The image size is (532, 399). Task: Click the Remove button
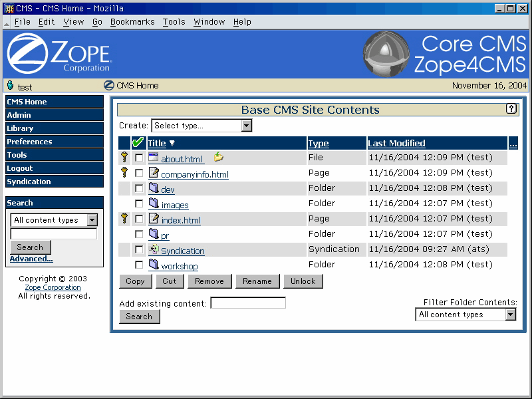tap(209, 281)
